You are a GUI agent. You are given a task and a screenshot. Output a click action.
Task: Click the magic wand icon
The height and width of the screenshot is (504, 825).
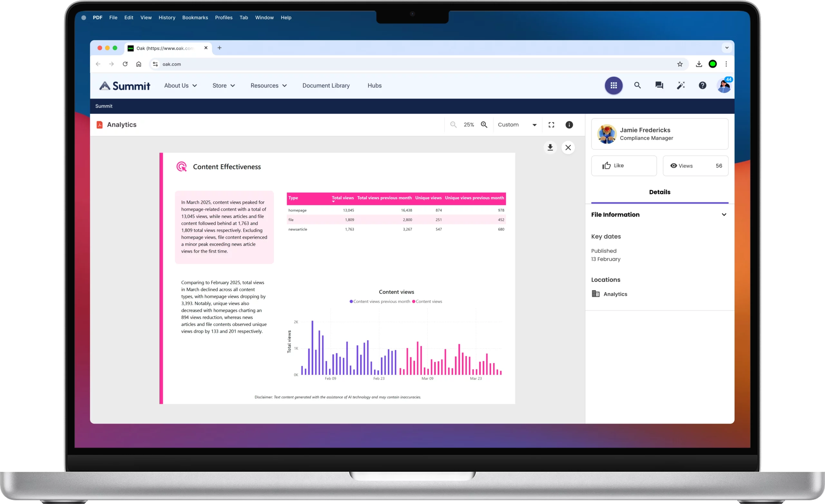[681, 85]
